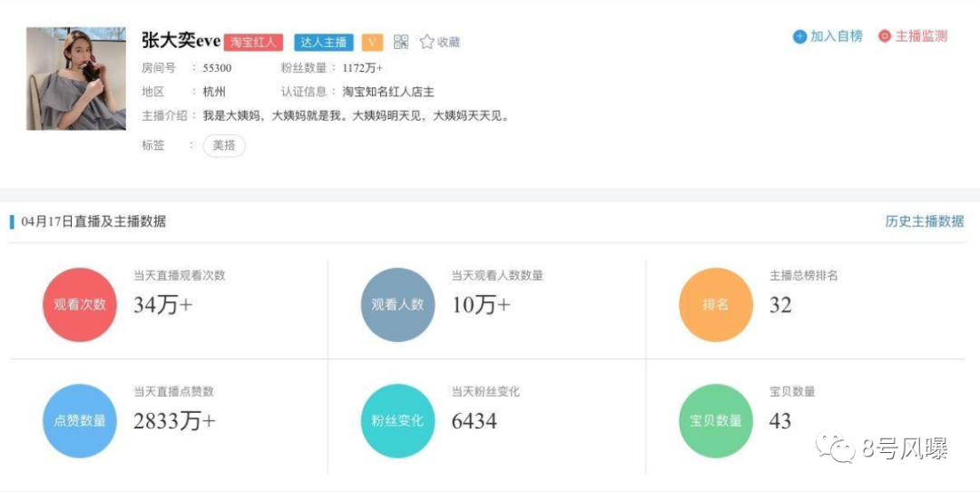This screenshot has width=980, height=492.
Task: Click the label 当天观看人数数量
Action: tap(497, 275)
